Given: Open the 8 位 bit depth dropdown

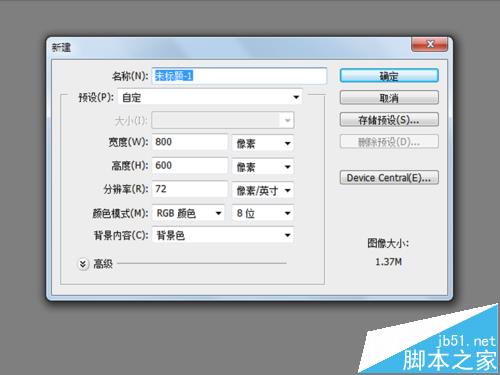Looking at the screenshot, I should click(263, 213).
